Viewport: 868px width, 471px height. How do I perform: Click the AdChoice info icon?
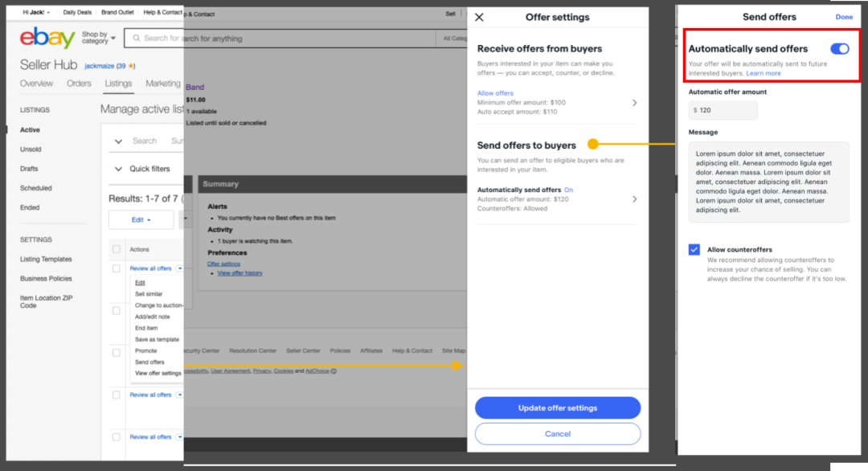click(x=334, y=371)
